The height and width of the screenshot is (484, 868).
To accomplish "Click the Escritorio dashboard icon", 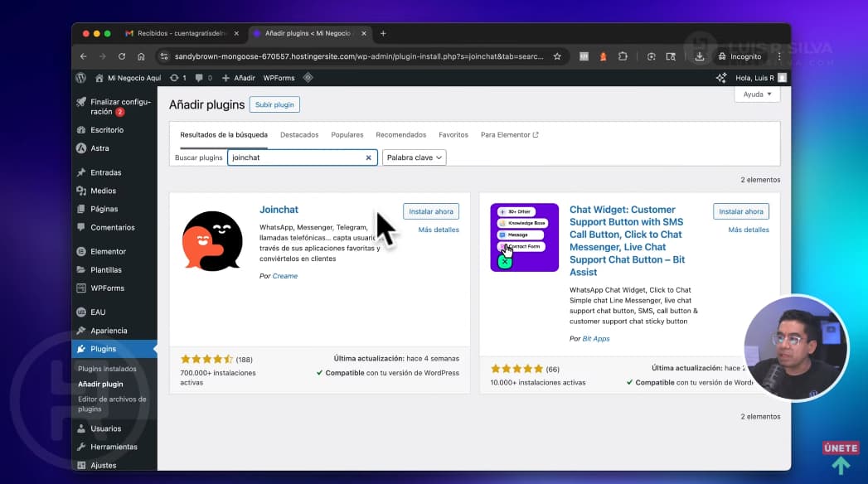I will pyautogui.click(x=81, y=130).
